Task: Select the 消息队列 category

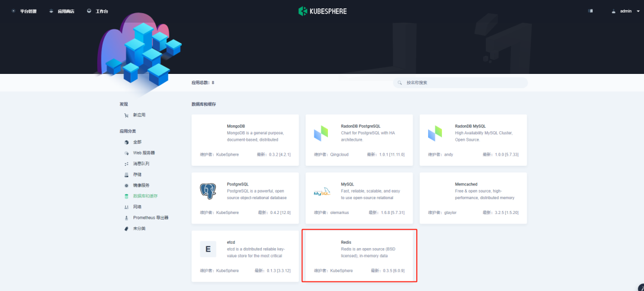Action: tap(141, 163)
